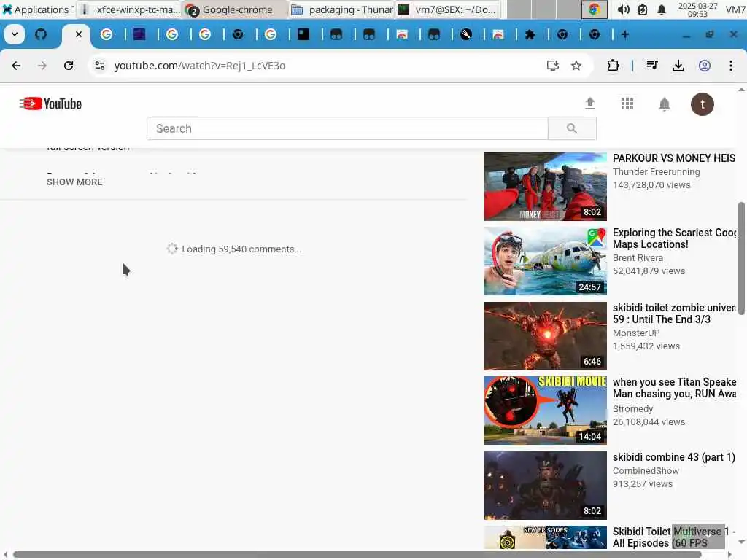Switch to the GitHub browser tab
This screenshot has width=747, height=560.
[41, 34]
